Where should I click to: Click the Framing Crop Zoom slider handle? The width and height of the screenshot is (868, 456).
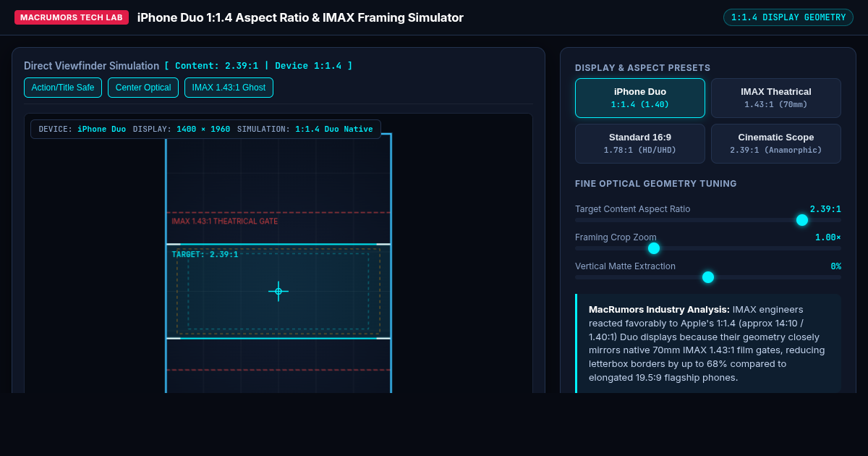point(654,248)
